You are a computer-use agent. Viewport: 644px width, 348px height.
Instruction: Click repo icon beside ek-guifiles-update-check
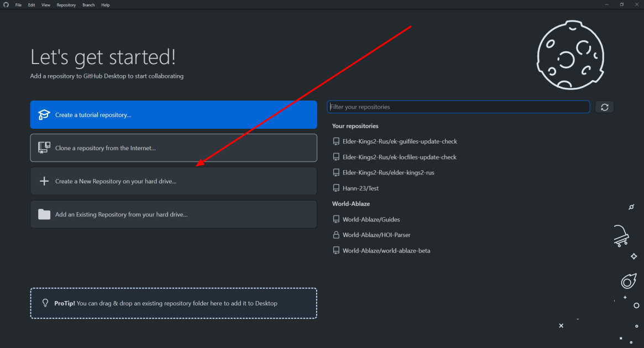336,141
